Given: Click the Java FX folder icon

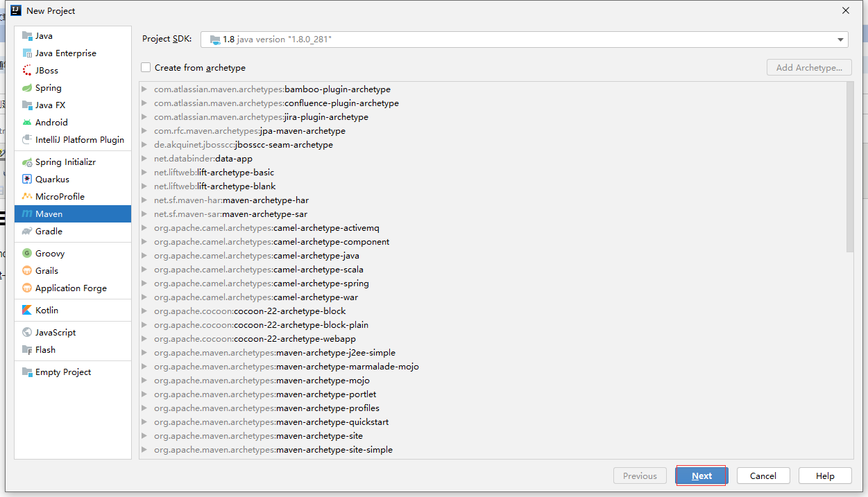Looking at the screenshot, I should 27,105.
